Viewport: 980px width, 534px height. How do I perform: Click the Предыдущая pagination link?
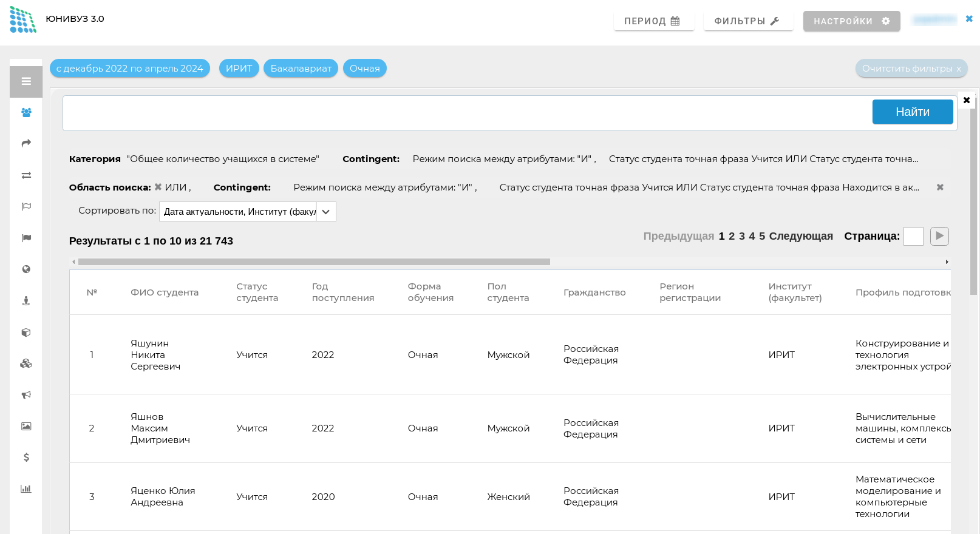[x=679, y=236]
